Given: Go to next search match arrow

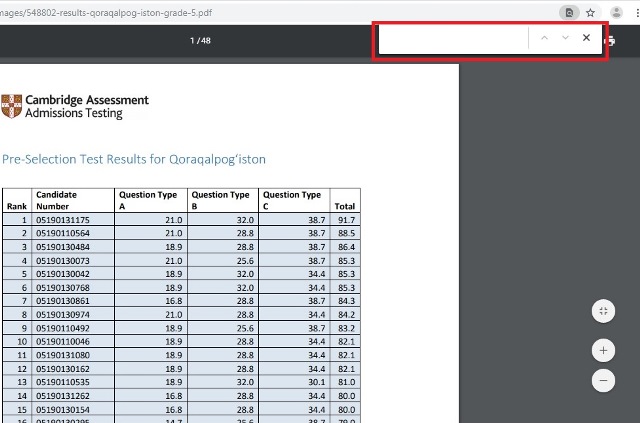Looking at the screenshot, I should (x=565, y=38).
